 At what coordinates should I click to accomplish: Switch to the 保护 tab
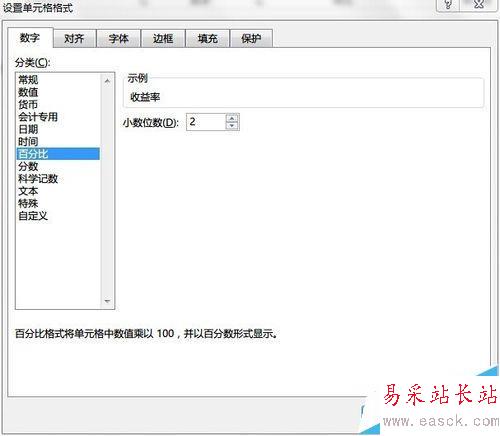(x=251, y=38)
